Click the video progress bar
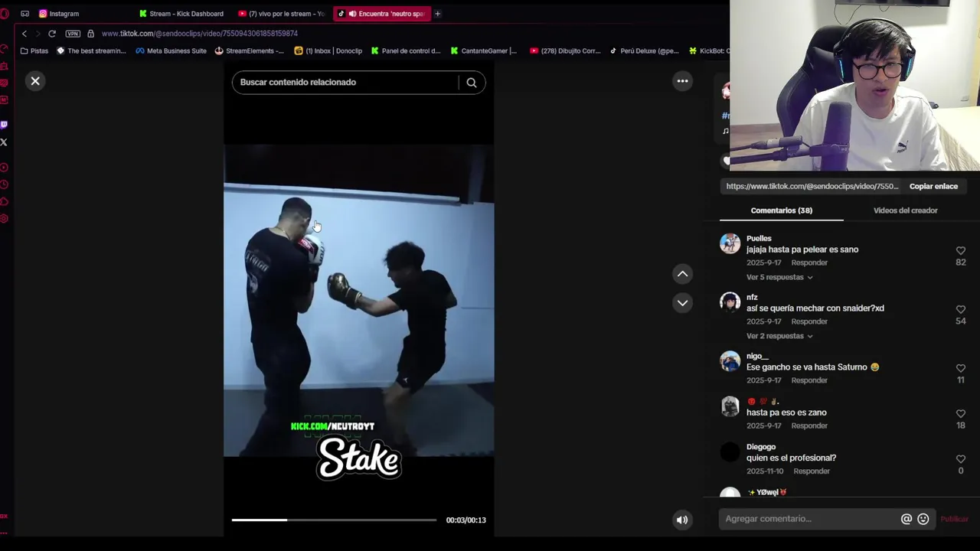 pyautogui.click(x=334, y=520)
